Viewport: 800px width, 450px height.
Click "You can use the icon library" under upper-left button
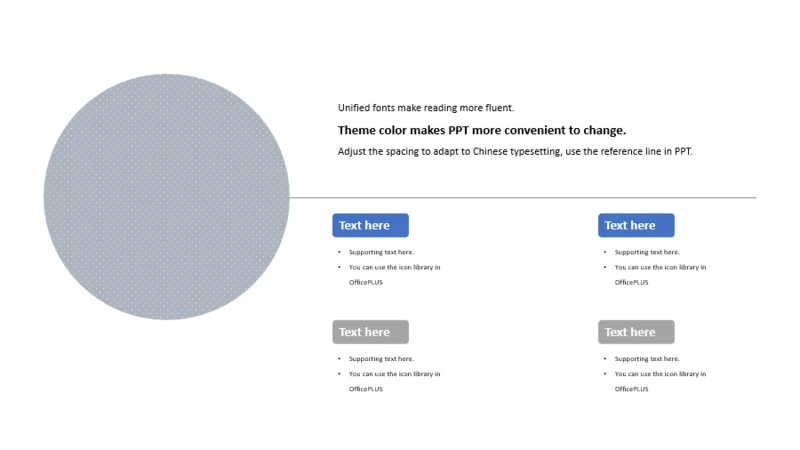394,267
